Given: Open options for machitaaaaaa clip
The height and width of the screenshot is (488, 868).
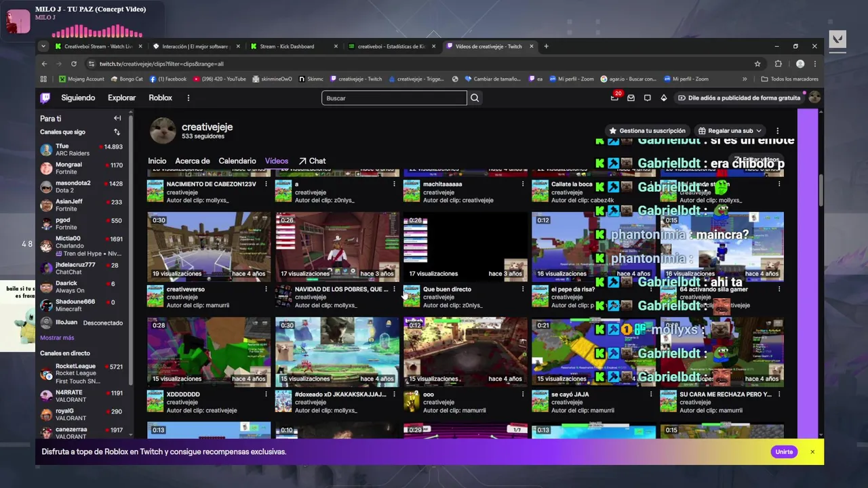Looking at the screenshot, I should point(522,184).
